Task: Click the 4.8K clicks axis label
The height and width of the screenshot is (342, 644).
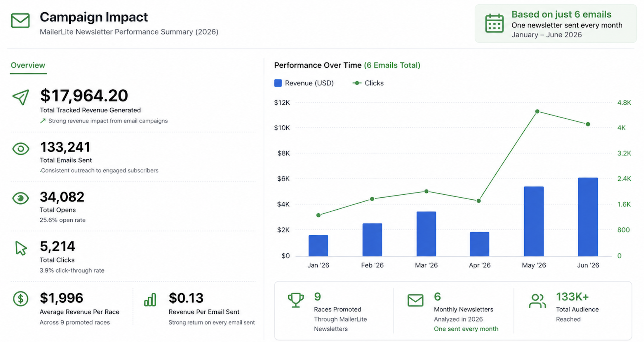Action: (x=624, y=103)
